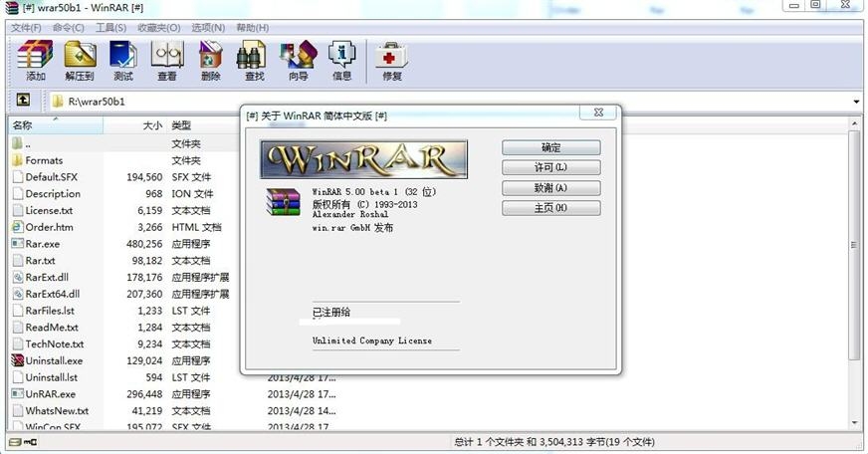Open the 命令(C) menu

point(69,28)
